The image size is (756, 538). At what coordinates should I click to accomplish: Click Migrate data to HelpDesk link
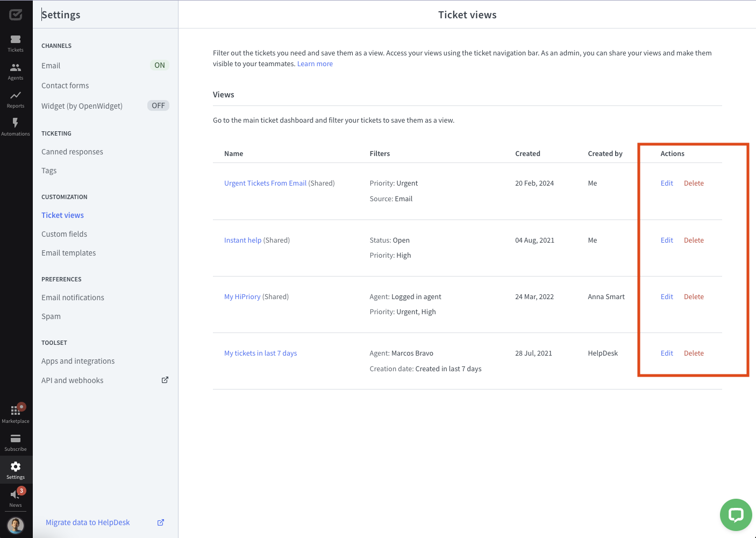88,522
